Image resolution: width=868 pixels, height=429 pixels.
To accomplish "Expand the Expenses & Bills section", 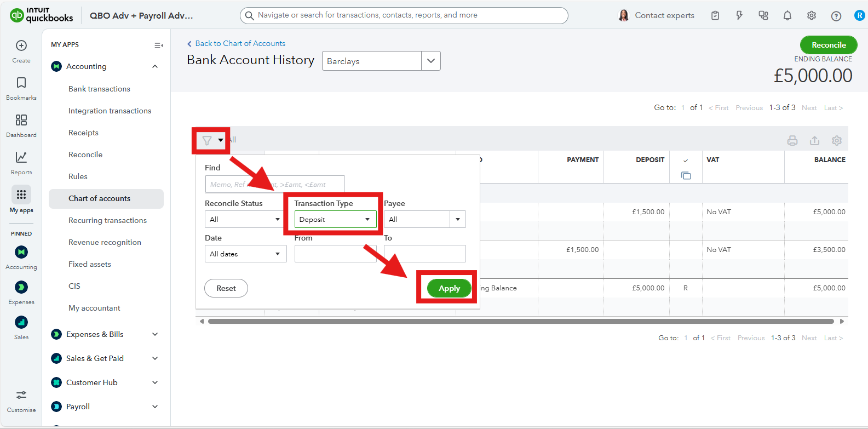I will 155,334.
